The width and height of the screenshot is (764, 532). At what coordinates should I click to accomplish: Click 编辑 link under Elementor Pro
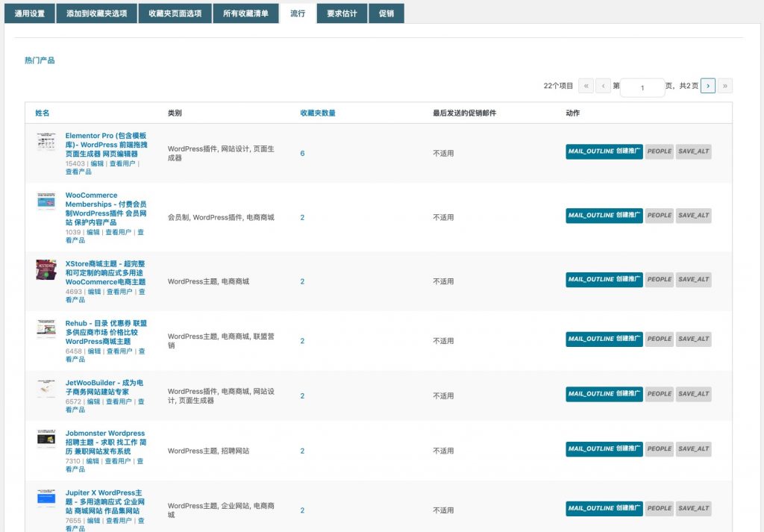click(x=97, y=163)
